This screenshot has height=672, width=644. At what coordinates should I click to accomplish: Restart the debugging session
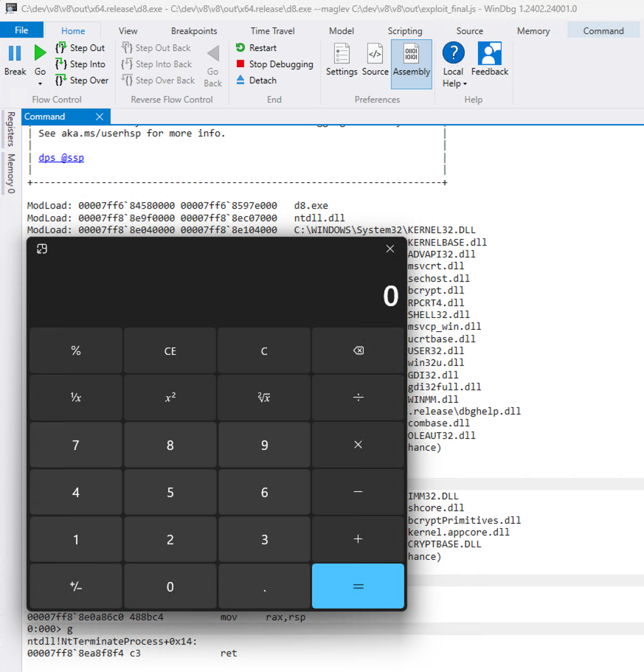[x=256, y=48]
